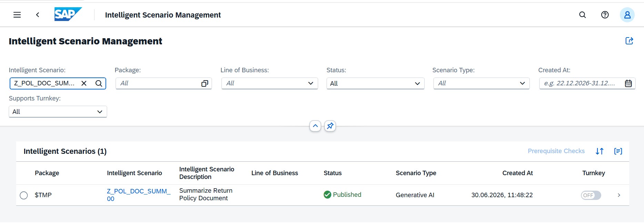
Task: Expand the Scenario Type dropdown
Action: point(522,83)
